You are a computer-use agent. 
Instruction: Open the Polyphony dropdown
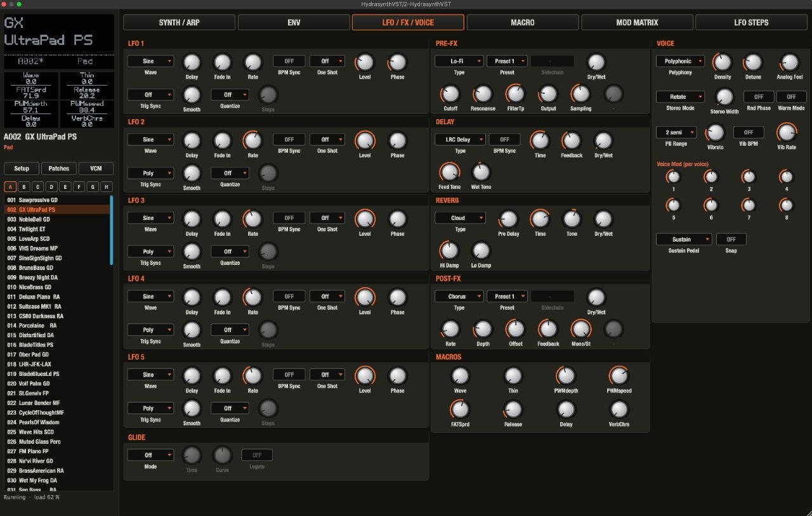pyautogui.click(x=680, y=61)
